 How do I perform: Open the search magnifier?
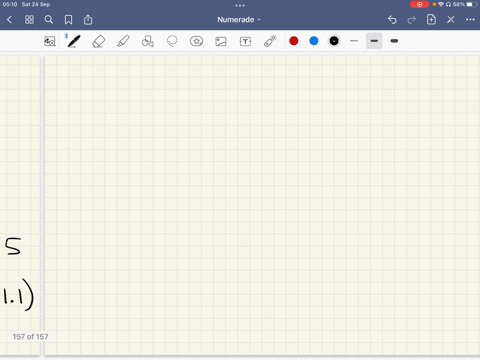(49, 20)
